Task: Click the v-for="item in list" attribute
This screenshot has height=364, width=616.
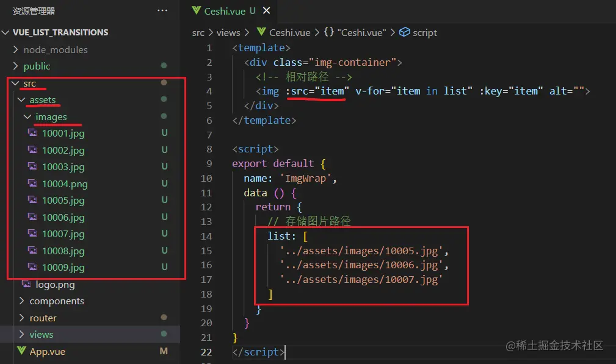Action: [414, 91]
